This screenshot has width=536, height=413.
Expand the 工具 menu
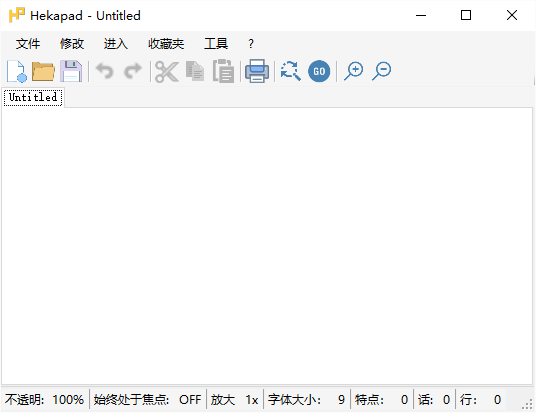tap(216, 44)
